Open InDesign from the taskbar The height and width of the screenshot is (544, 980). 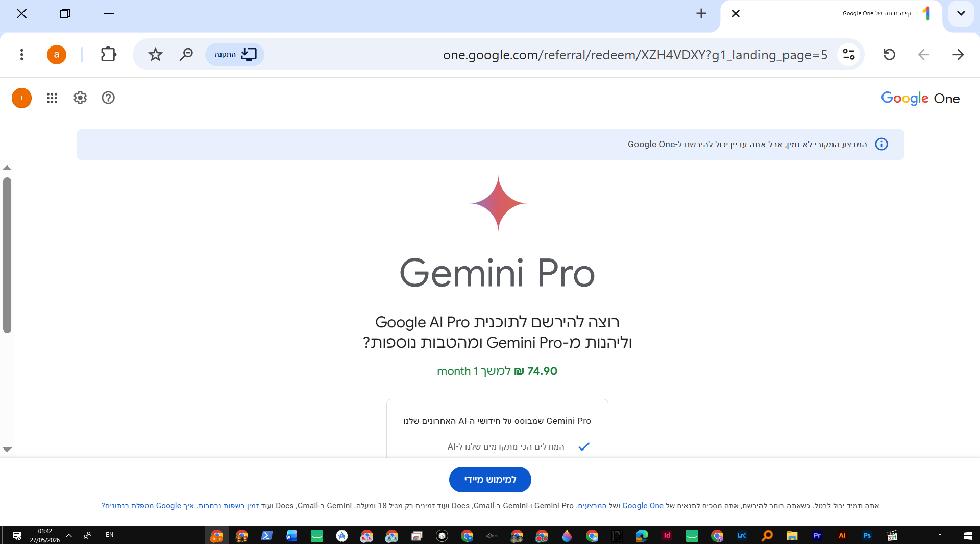[x=667, y=535]
